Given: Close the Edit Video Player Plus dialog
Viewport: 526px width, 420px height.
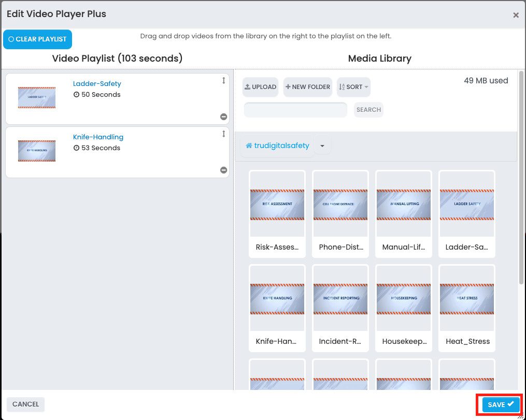Looking at the screenshot, I should [516, 15].
